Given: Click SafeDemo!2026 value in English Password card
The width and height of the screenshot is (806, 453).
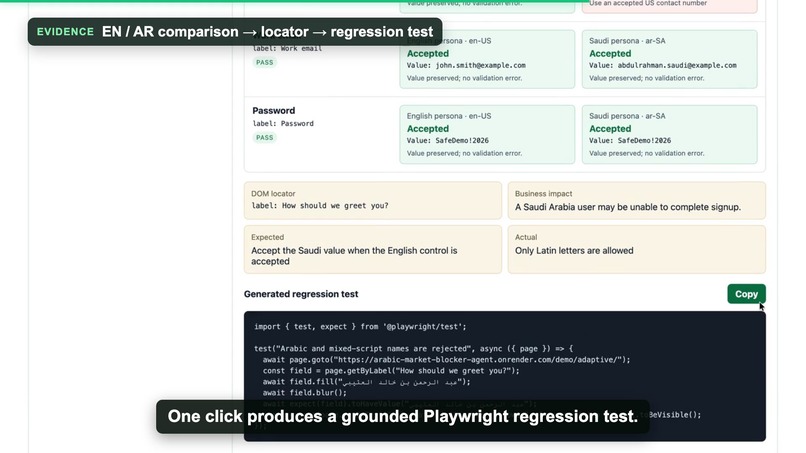Looking at the screenshot, I should click(x=462, y=140).
